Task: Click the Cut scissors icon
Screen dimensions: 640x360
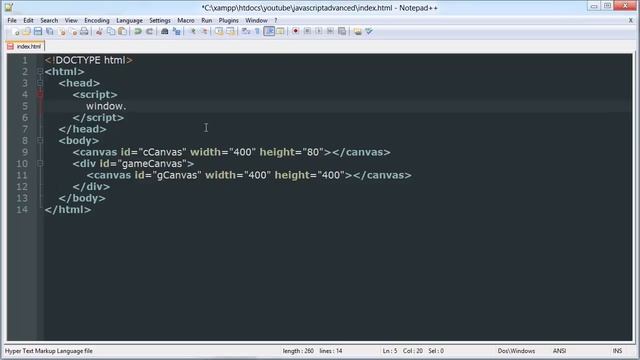Action: pos(99,31)
